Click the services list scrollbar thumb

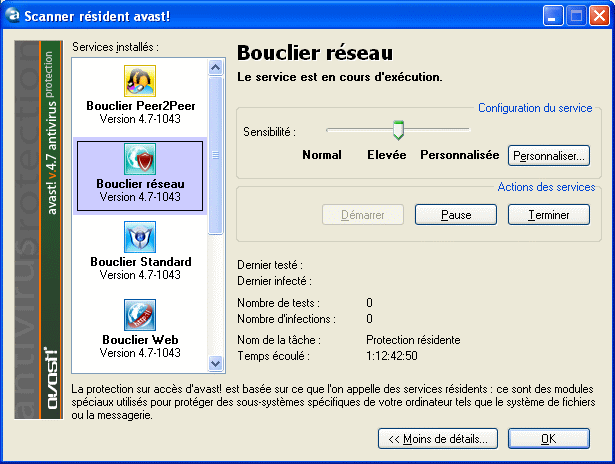point(215,155)
